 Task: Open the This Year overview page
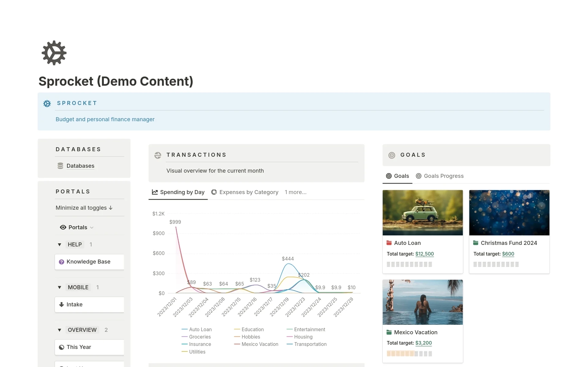click(x=89, y=347)
